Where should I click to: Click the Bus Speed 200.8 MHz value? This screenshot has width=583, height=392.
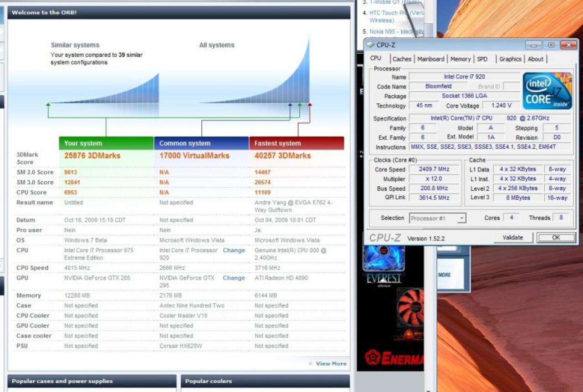[434, 188]
